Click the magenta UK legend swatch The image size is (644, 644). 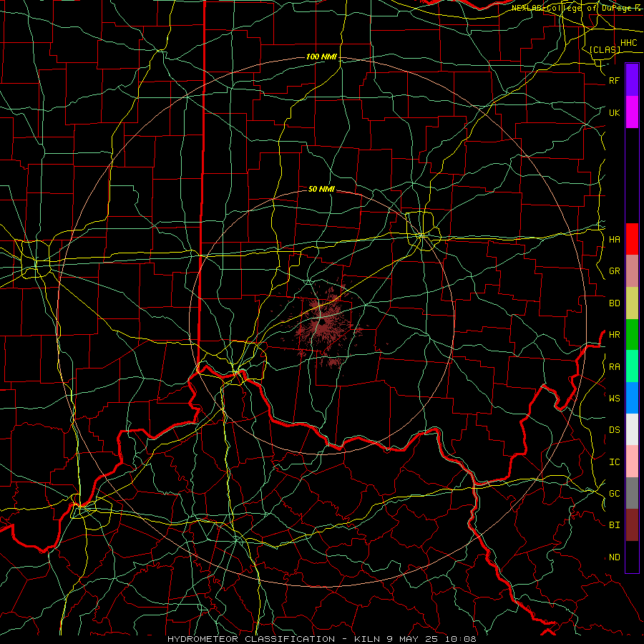pos(632,112)
